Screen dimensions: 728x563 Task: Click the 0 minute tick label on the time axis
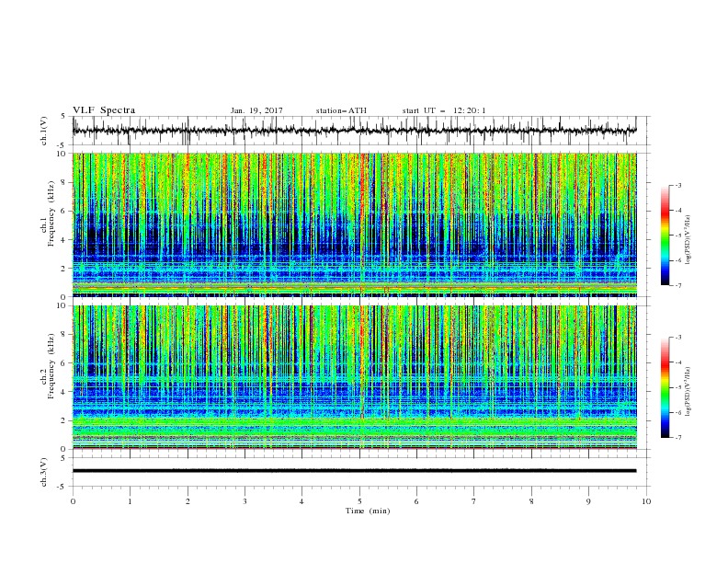[73, 501]
